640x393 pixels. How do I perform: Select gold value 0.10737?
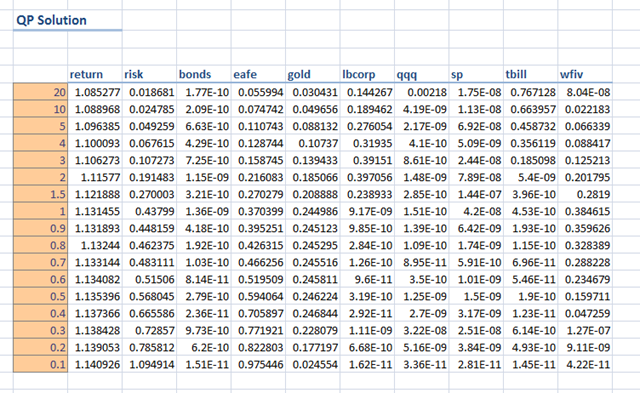[312, 143]
